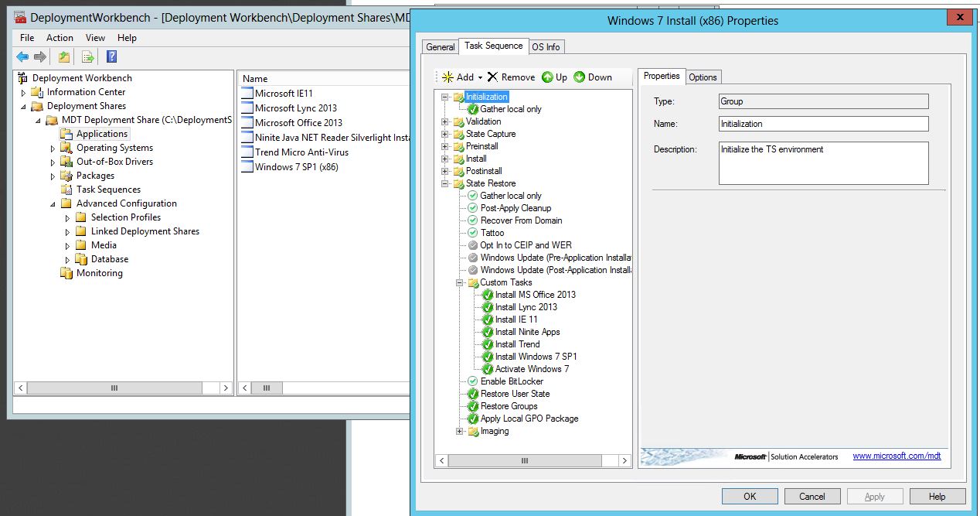Click the Enable BitLocker step icon
Viewport: 980px width, 516px height.
[x=473, y=381]
